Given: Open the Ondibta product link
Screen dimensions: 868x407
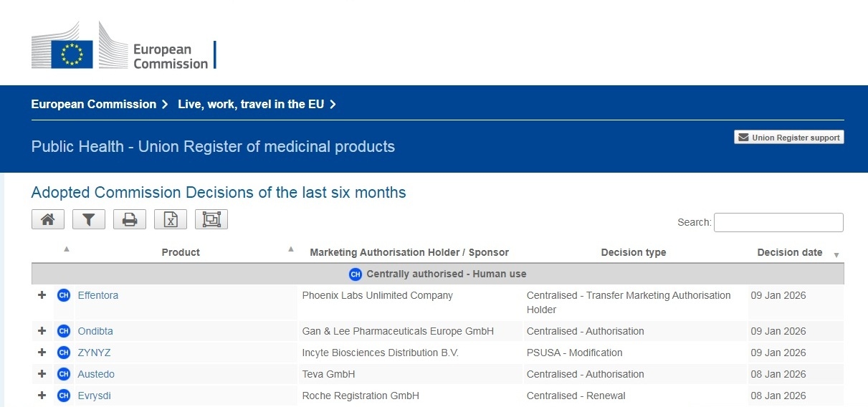Looking at the screenshot, I should point(95,331).
